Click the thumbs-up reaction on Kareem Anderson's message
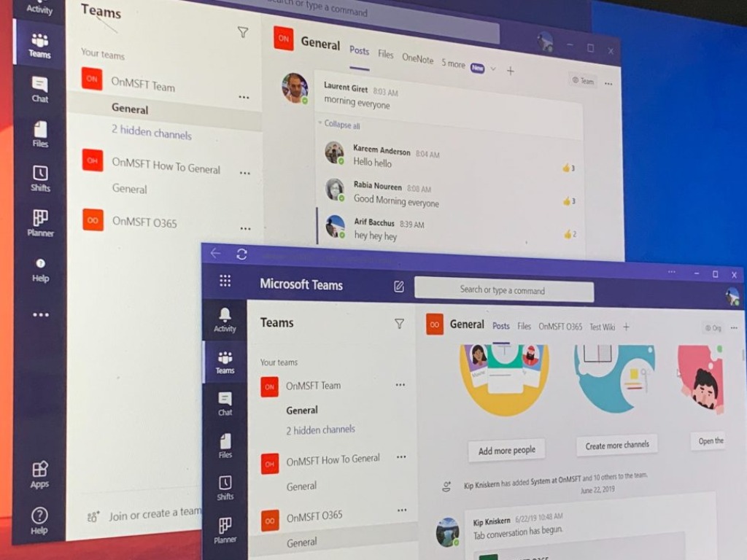 click(568, 168)
